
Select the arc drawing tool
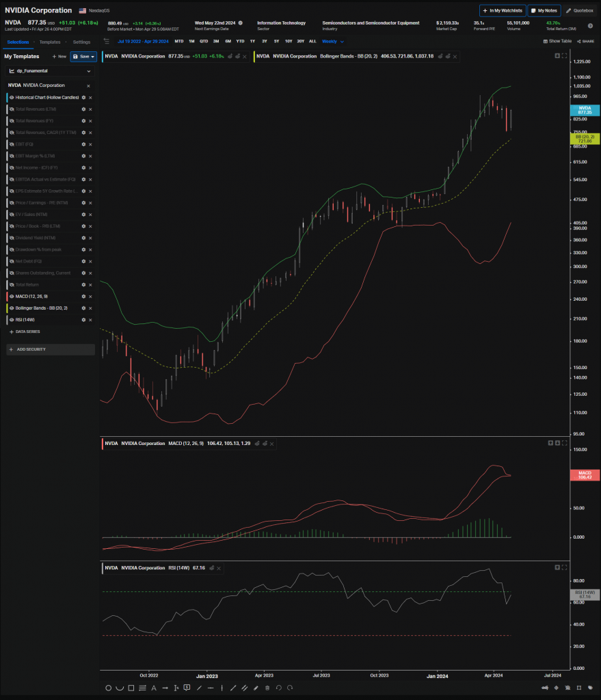tap(120, 688)
